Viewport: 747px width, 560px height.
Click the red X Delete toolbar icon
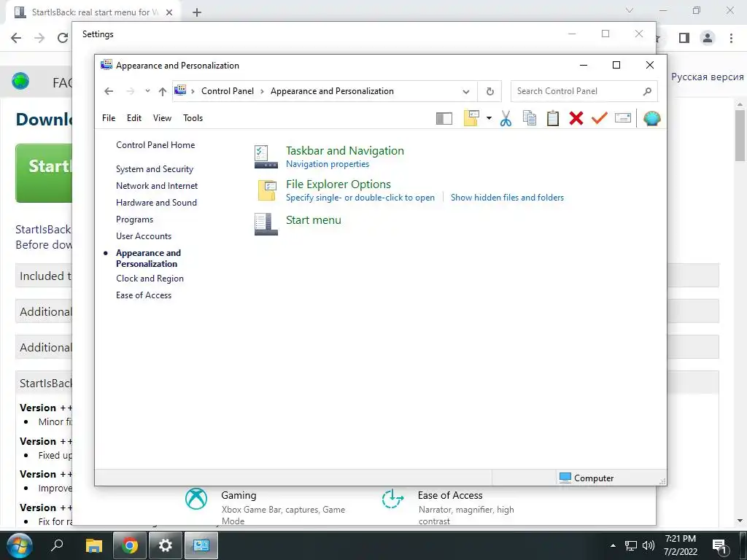[576, 118]
